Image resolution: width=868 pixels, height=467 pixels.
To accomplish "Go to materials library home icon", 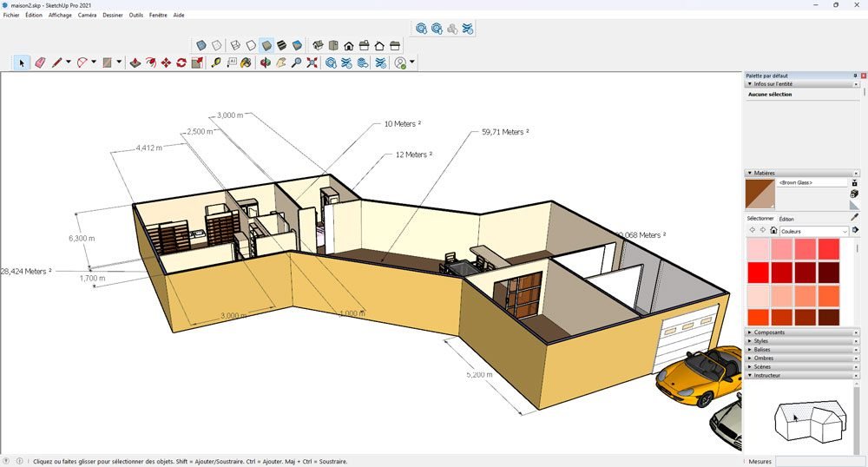I will click(x=773, y=230).
